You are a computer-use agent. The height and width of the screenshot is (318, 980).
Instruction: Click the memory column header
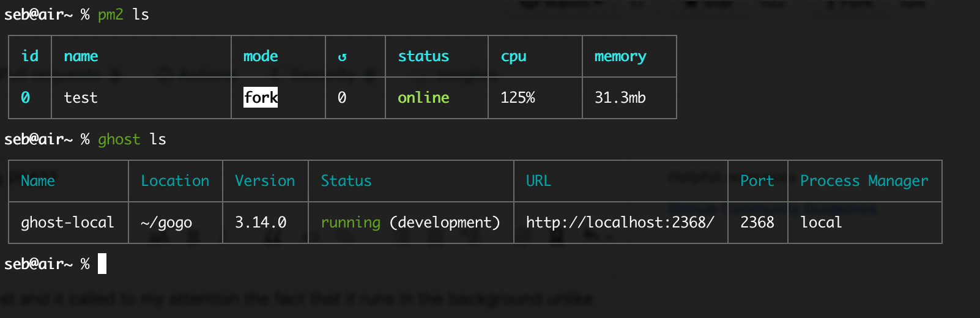point(620,57)
